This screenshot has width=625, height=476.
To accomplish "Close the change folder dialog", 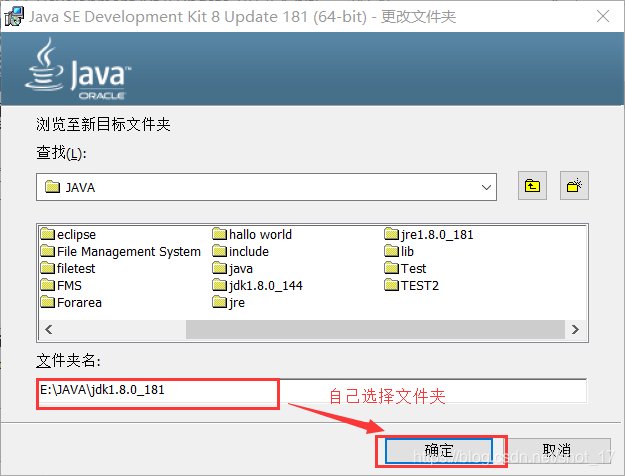I will coord(603,16).
